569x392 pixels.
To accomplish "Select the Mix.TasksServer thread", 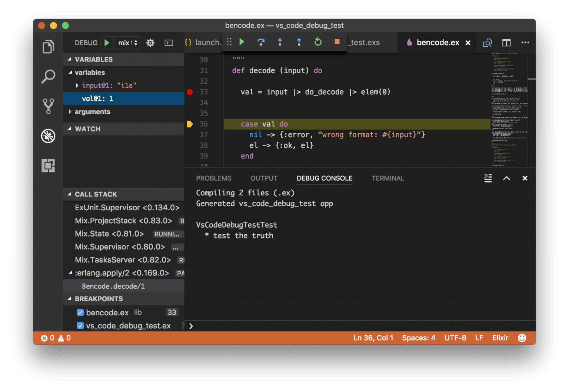I will pyautogui.click(x=124, y=260).
